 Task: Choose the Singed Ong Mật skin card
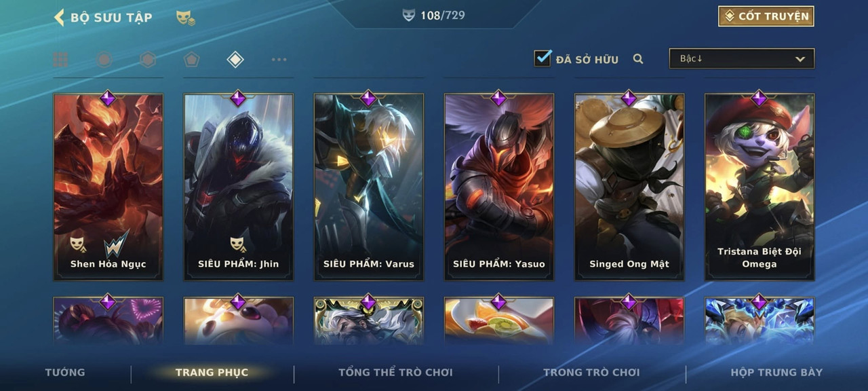click(x=629, y=187)
